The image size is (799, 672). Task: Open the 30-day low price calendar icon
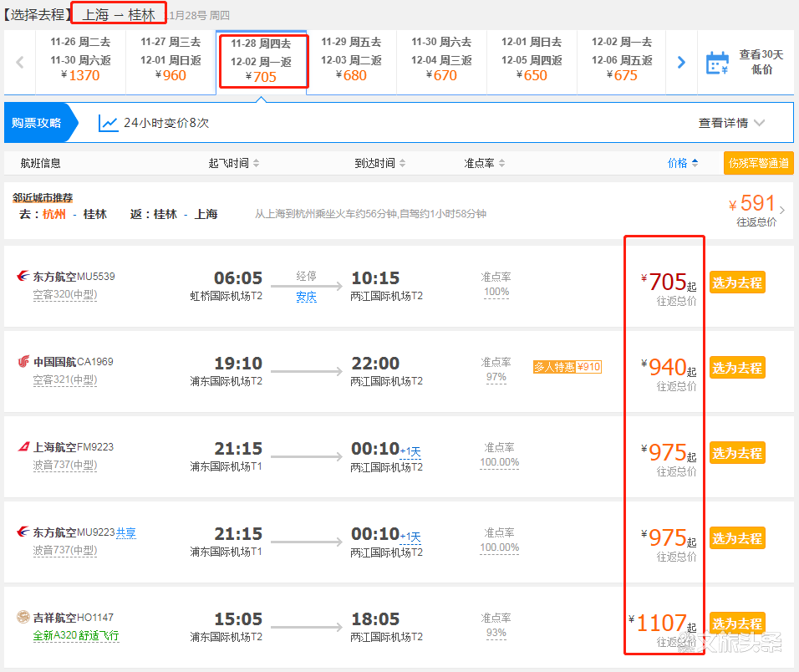click(717, 64)
